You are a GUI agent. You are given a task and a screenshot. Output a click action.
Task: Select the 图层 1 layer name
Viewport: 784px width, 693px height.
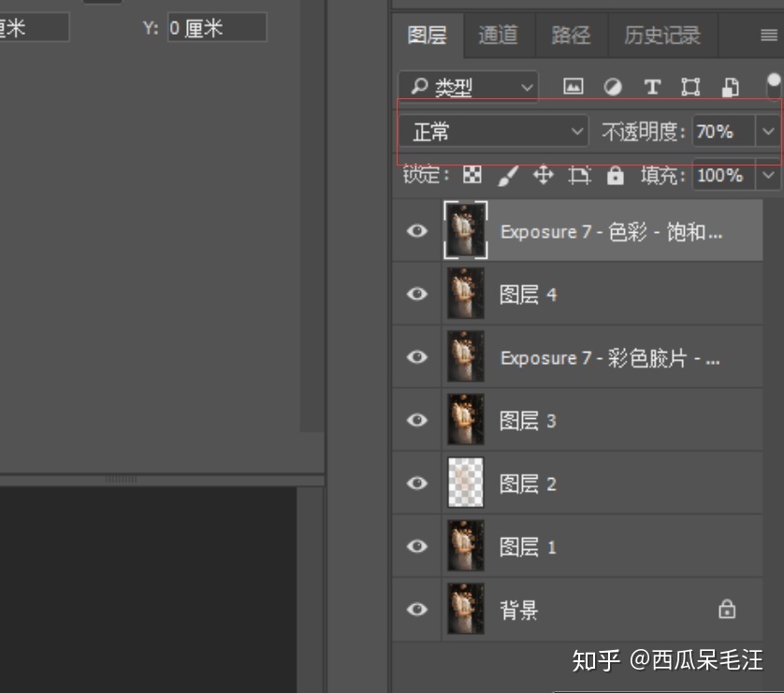pos(528,547)
